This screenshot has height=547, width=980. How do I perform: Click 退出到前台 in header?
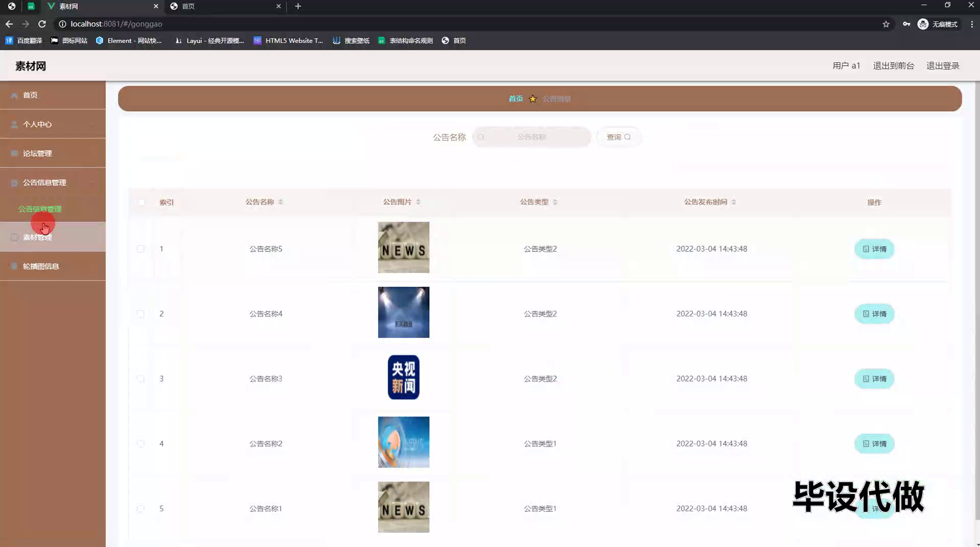(x=893, y=66)
